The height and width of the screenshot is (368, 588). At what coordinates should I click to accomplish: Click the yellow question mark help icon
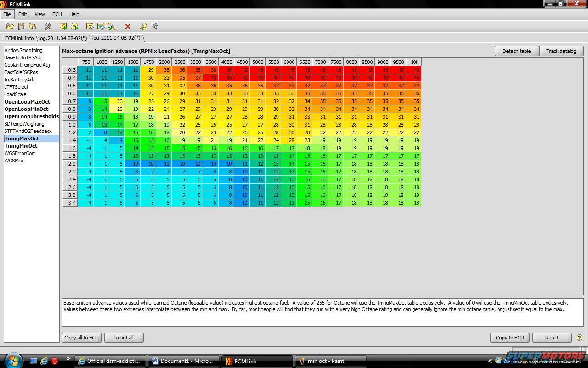click(x=579, y=338)
